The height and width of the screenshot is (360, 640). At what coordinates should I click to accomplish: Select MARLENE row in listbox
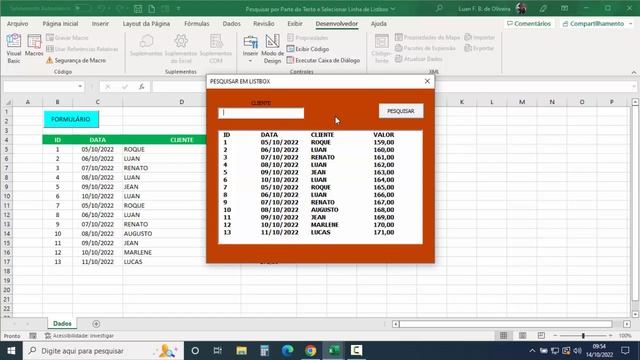click(320, 225)
